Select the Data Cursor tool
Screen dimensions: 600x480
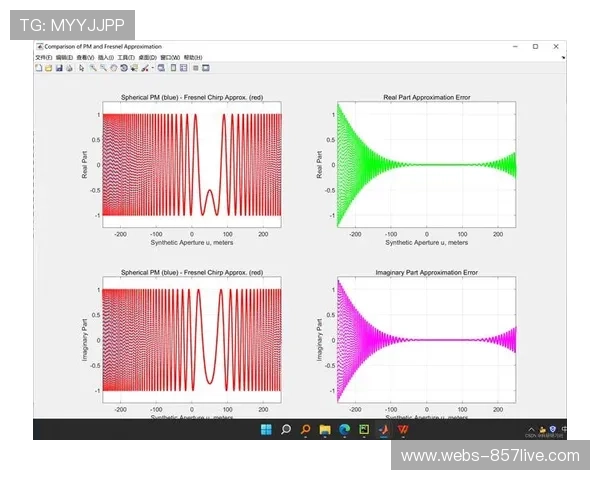pyautogui.click(x=133, y=67)
